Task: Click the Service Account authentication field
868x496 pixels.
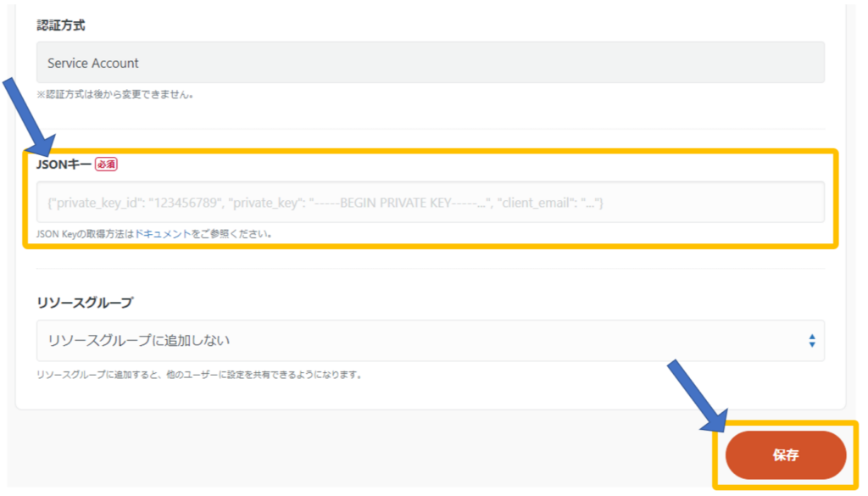Action: click(430, 63)
